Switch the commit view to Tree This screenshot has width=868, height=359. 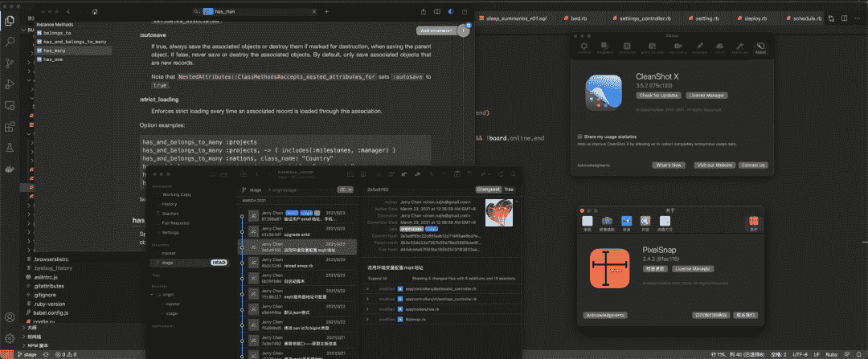coord(508,189)
